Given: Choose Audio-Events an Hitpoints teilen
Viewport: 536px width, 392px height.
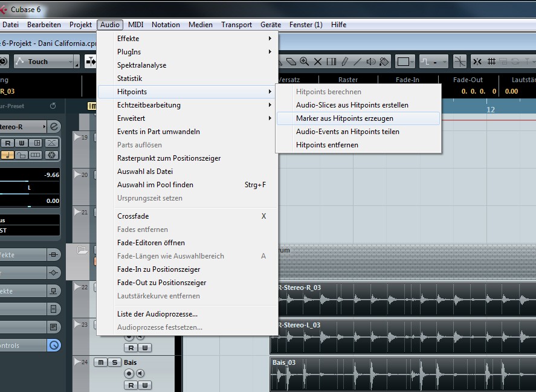Looking at the screenshot, I should click(358, 132).
